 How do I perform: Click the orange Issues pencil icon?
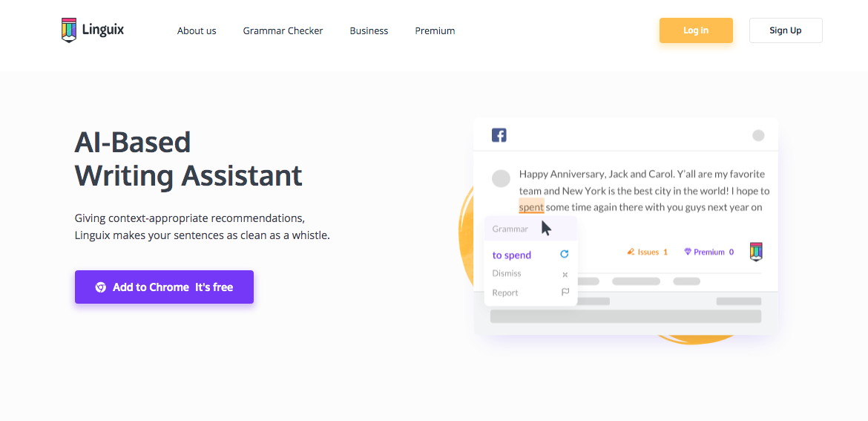click(631, 252)
